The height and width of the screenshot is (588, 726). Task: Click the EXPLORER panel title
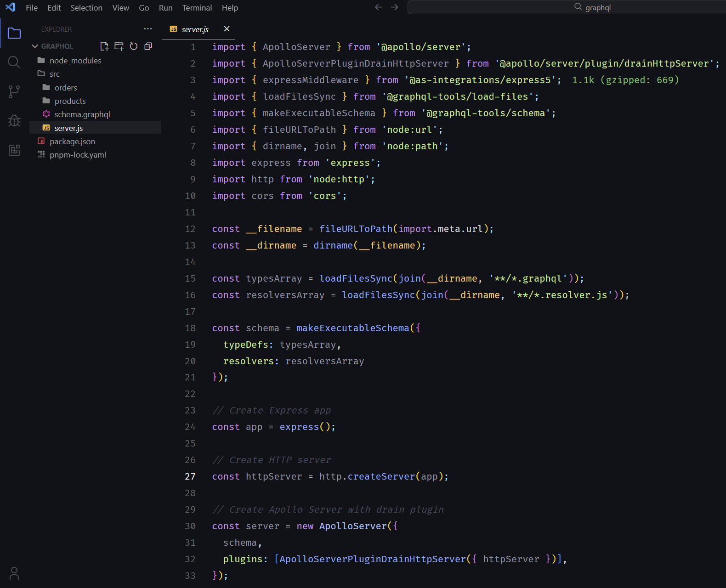[57, 29]
